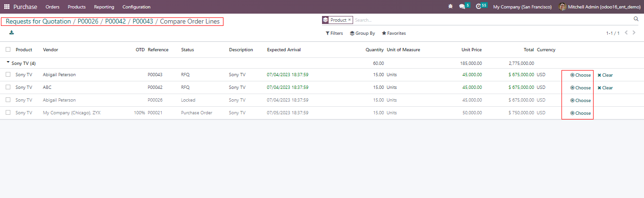Export all records with download icon
The height and width of the screenshot is (198, 644).
(11, 32)
